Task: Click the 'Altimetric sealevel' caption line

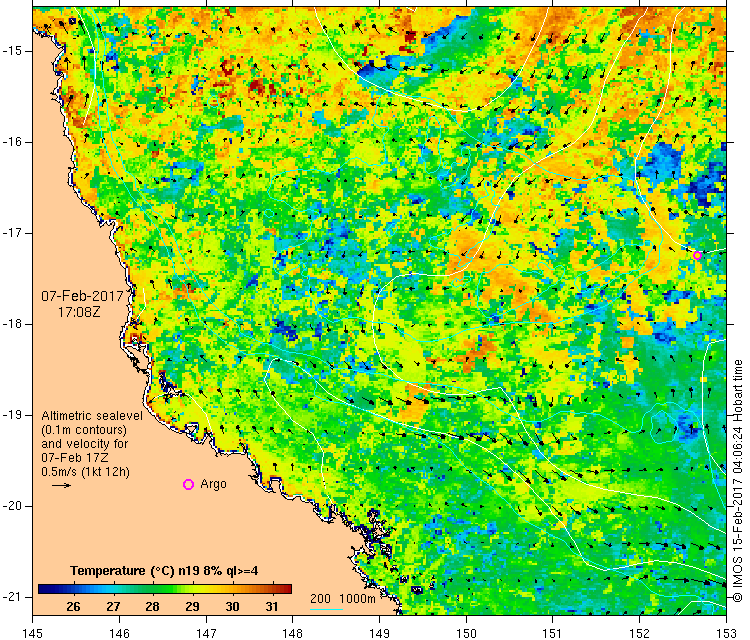Action: [x=92, y=416]
